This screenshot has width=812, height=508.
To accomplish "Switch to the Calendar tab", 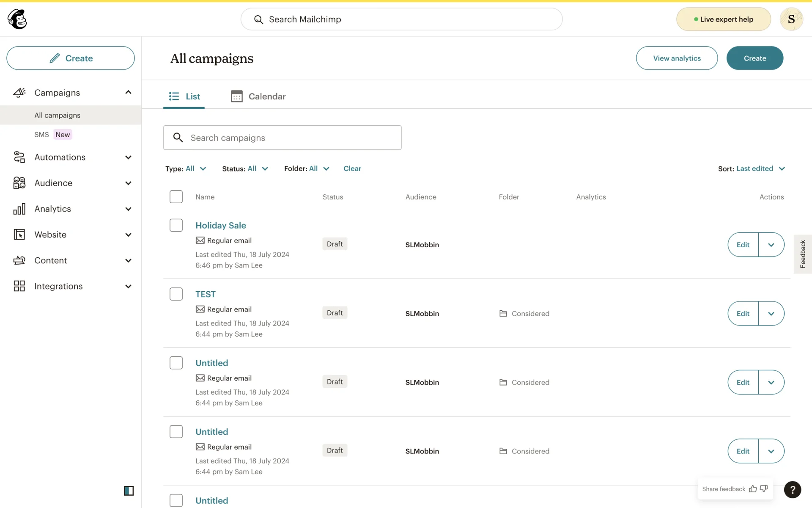I will 258,97.
